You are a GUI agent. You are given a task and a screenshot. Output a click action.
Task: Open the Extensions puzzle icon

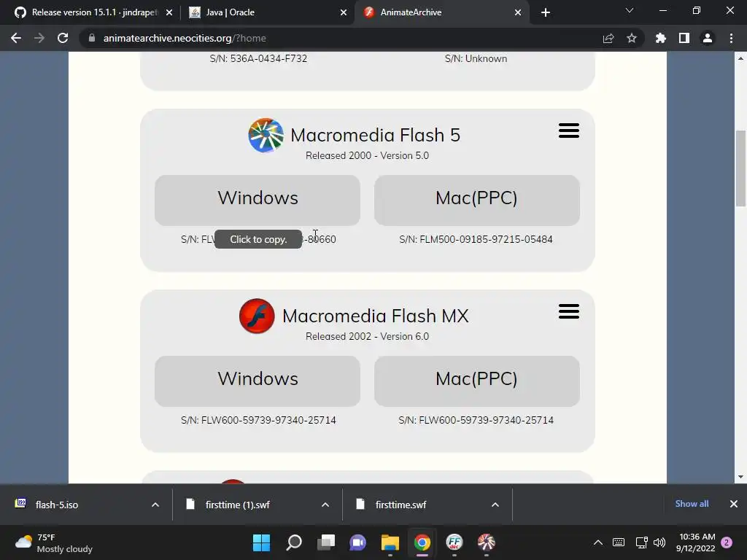661,38
